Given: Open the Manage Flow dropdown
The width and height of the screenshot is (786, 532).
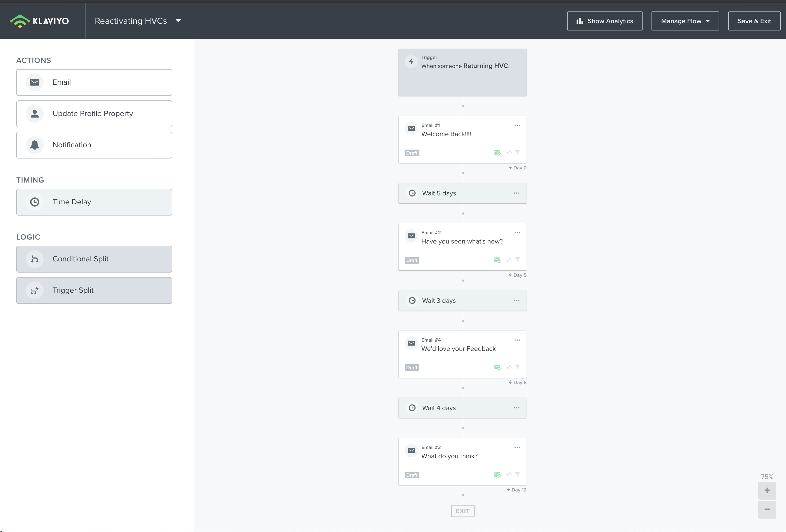Looking at the screenshot, I should (685, 21).
